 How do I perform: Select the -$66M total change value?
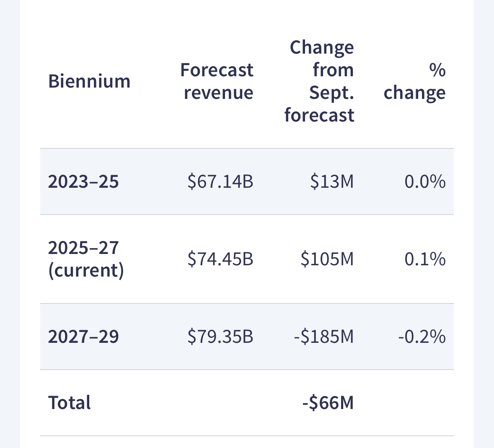tap(328, 403)
